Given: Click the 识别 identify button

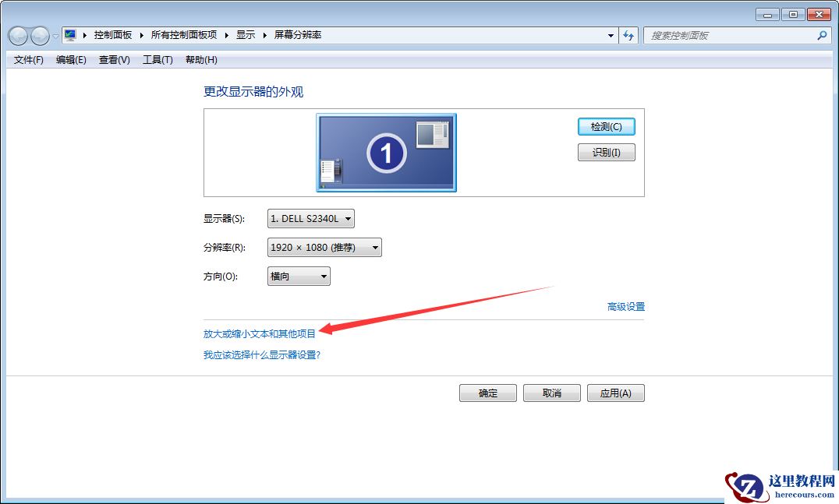Looking at the screenshot, I should pos(606,152).
